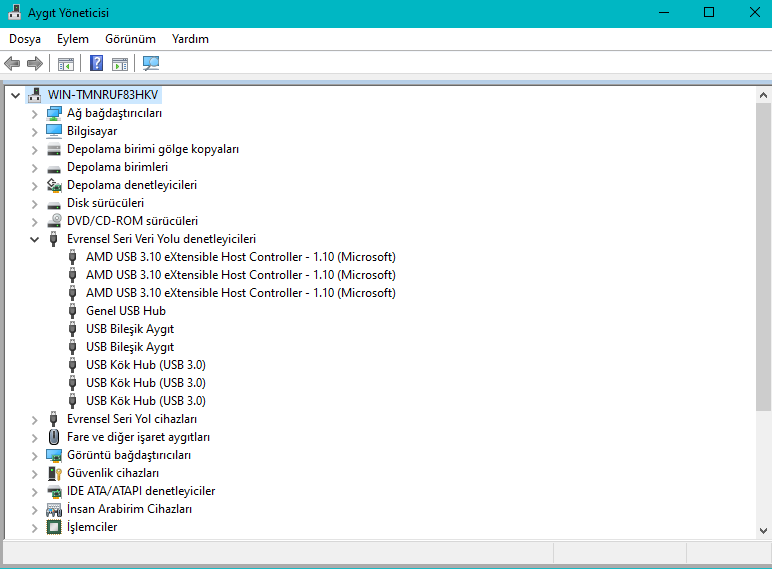Select the Güvenlik cihazları label
Screen dimensions: 772x569
(x=113, y=473)
